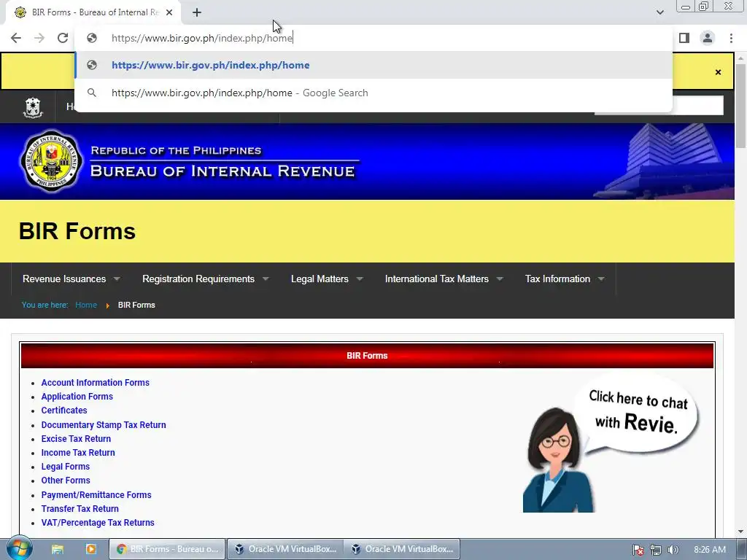This screenshot has height=560, width=747.
Task: Click the volume speaker tray icon
Action: click(673, 550)
